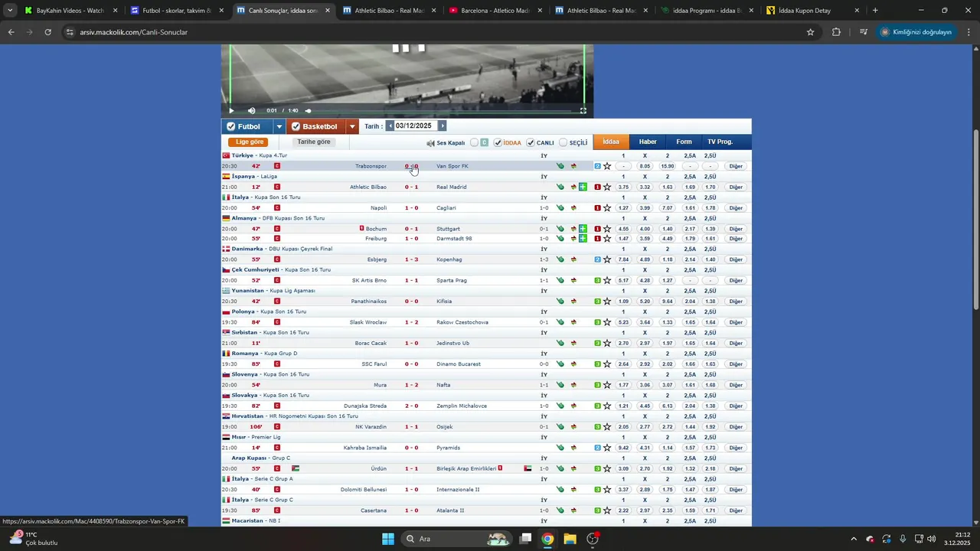Mute the video player volume
The image size is (980, 551).
click(251, 110)
